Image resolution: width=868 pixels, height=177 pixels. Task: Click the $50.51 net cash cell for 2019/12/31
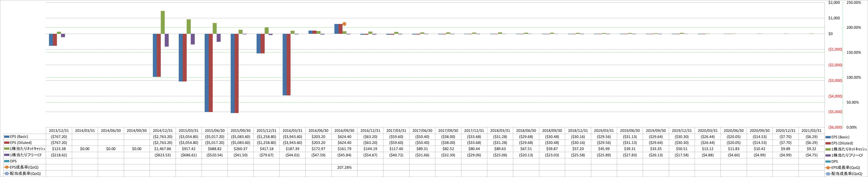(682, 149)
